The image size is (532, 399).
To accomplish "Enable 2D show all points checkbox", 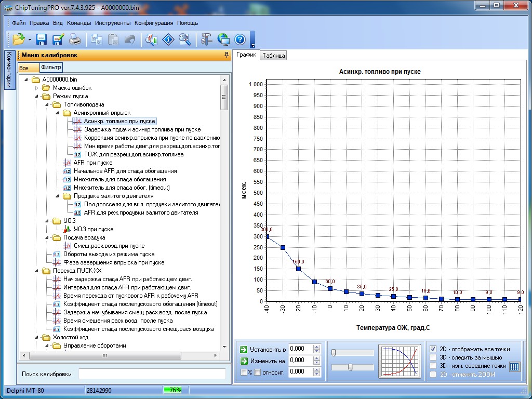I will click(x=433, y=349).
